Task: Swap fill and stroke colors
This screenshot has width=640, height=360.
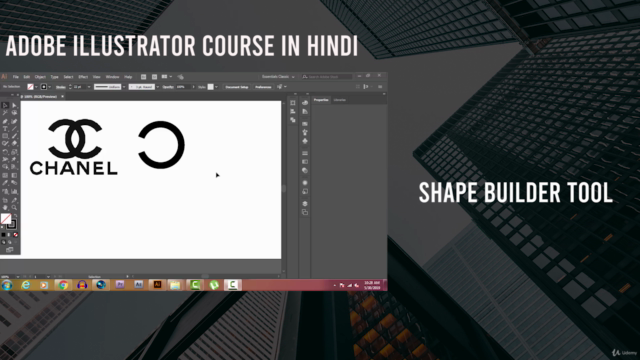Action: coord(16,216)
